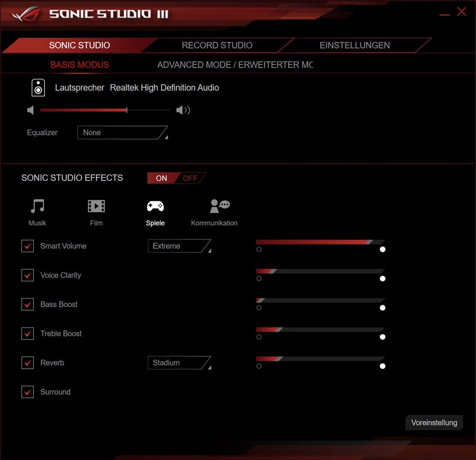This screenshot has height=460, width=476.
Task: Switch to the RECORD STUDIO tab
Action: coord(217,45)
